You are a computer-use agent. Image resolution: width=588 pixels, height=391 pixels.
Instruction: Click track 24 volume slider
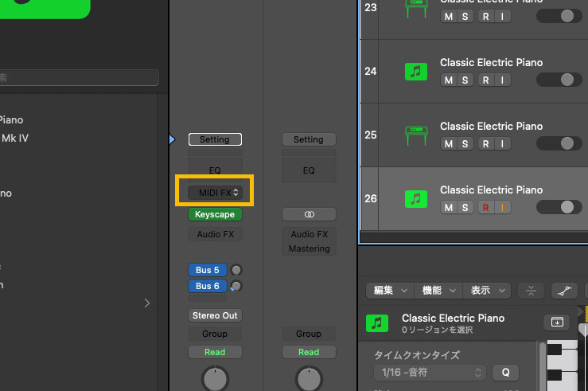pyautogui.click(x=559, y=80)
